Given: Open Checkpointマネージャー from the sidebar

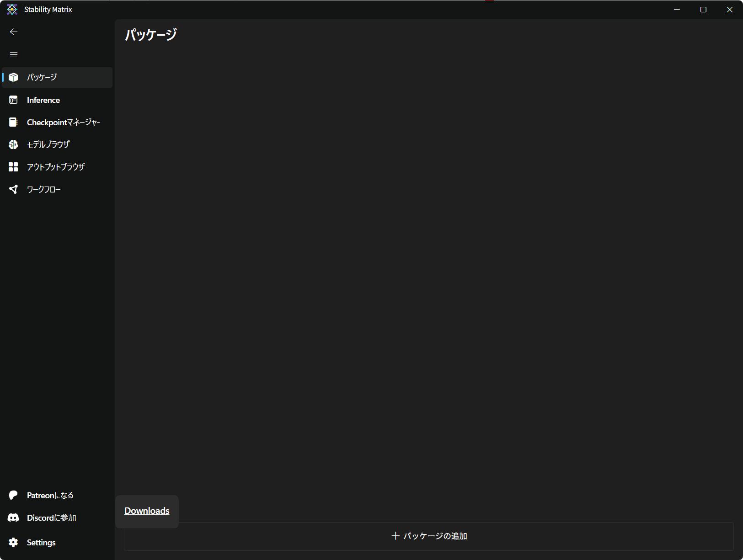Looking at the screenshot, I should click(x=63, y=123).
